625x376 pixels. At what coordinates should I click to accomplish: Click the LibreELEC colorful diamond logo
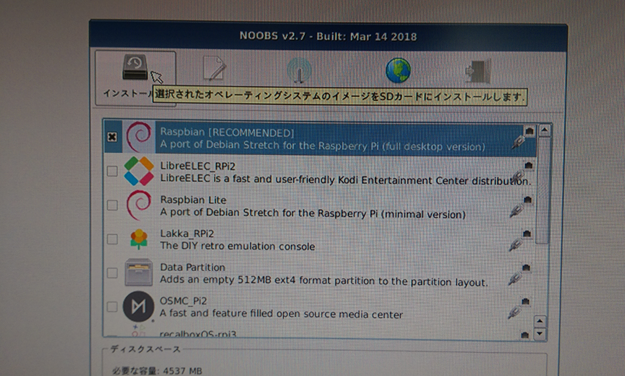[139, 171]
